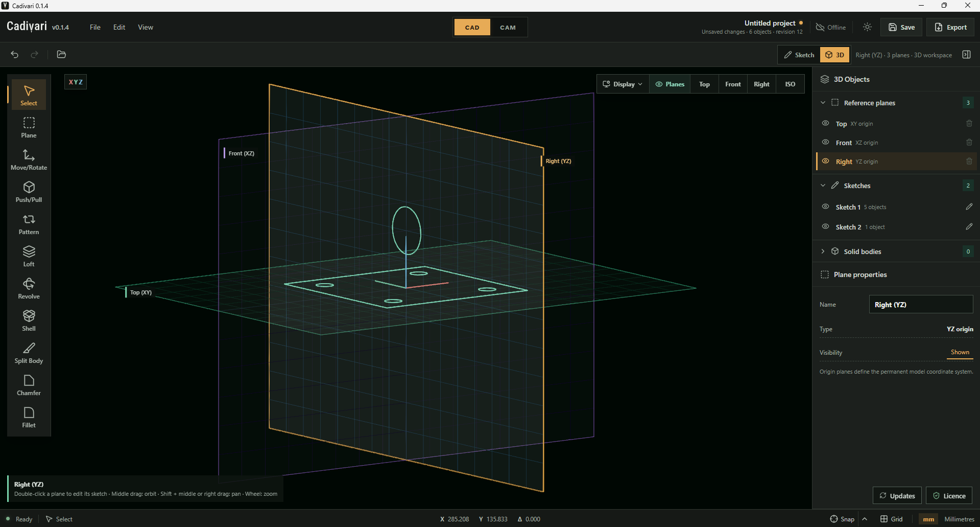Click the Updates button
980x527 pixels.
pos(897,496)
